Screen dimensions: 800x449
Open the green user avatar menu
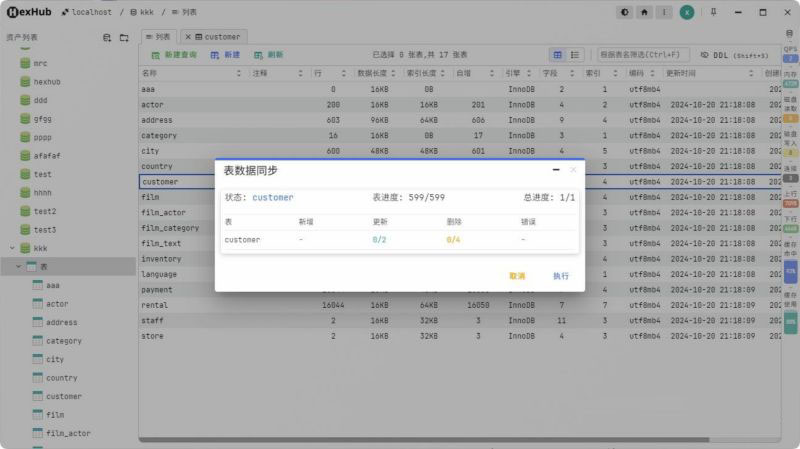click(x=687, y=12)
